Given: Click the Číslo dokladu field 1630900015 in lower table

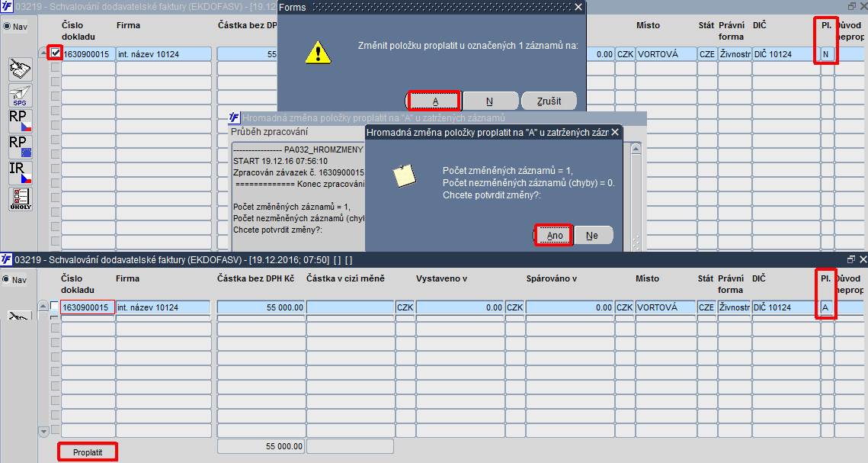Looking at the screenshot, I should [x=88, y=307].
